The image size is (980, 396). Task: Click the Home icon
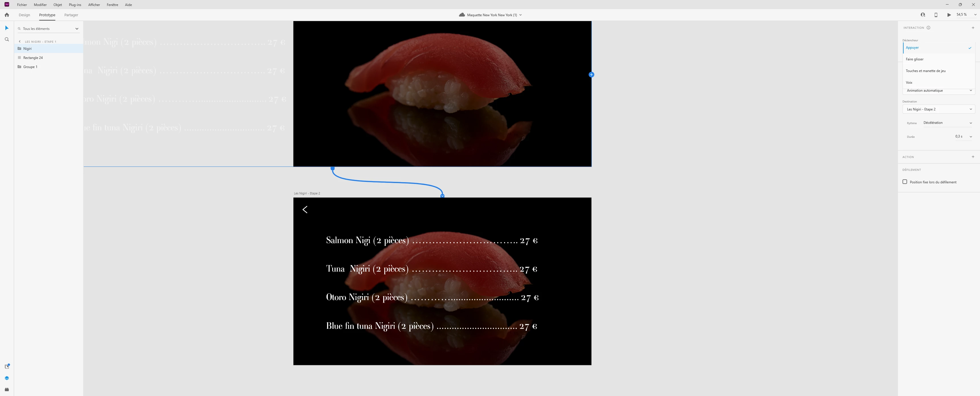pos(7,15)
